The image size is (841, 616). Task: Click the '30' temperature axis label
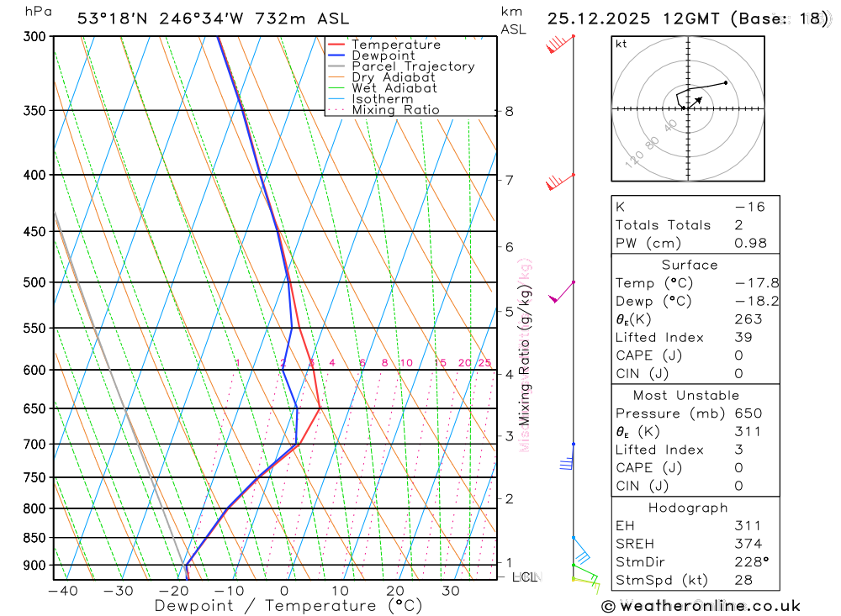[451, 591]
